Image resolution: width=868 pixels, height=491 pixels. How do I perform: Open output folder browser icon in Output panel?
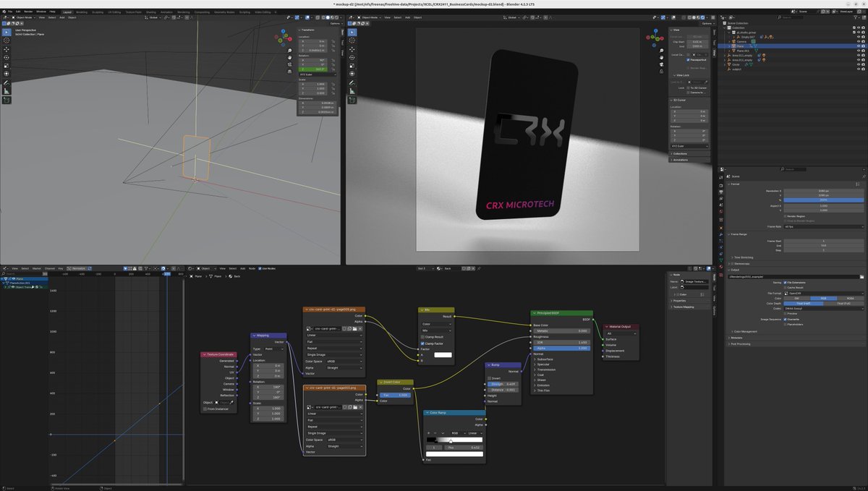pyautogui.click(x=861, y=276)
